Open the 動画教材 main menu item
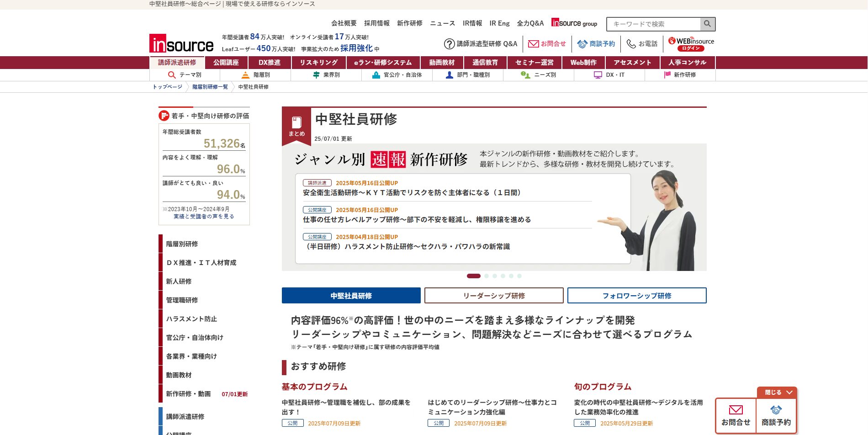The height and width of the screenshot is (435, 868). [x=441, y=63]
